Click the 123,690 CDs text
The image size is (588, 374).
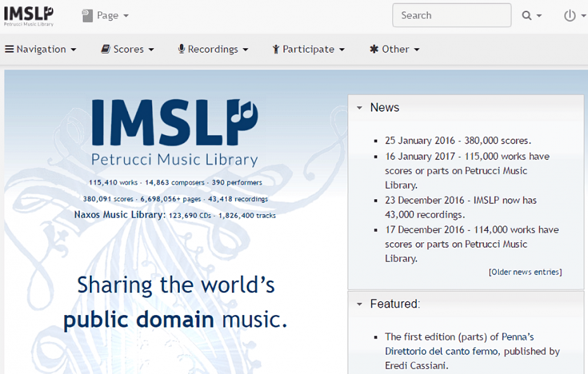[x=190, y=215]
